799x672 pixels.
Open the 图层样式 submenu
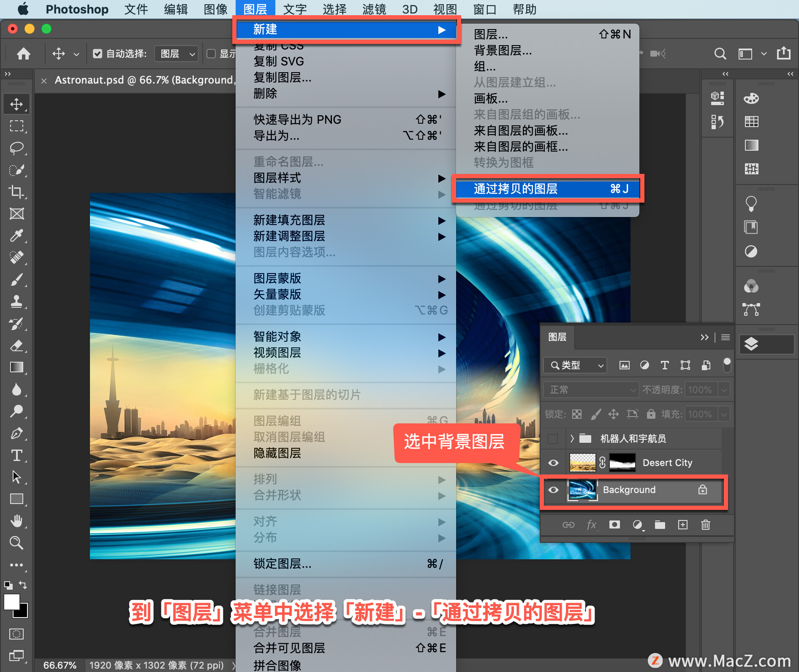click(x=346, y=178)
